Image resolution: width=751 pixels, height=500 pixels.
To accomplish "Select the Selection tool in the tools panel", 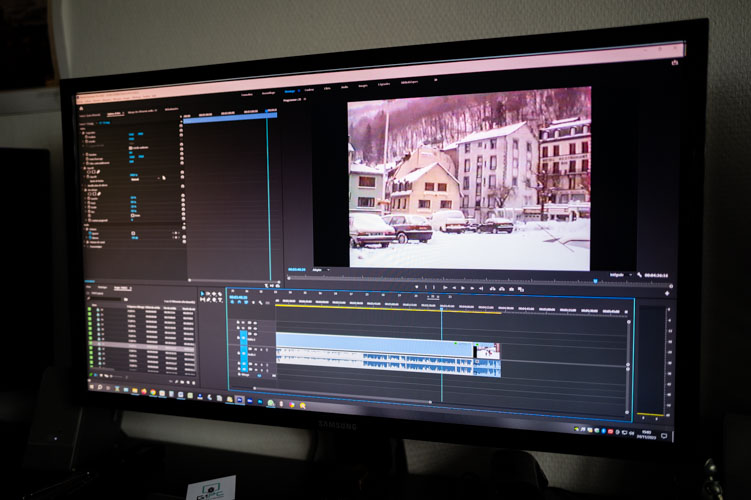I will click(202, 294).
